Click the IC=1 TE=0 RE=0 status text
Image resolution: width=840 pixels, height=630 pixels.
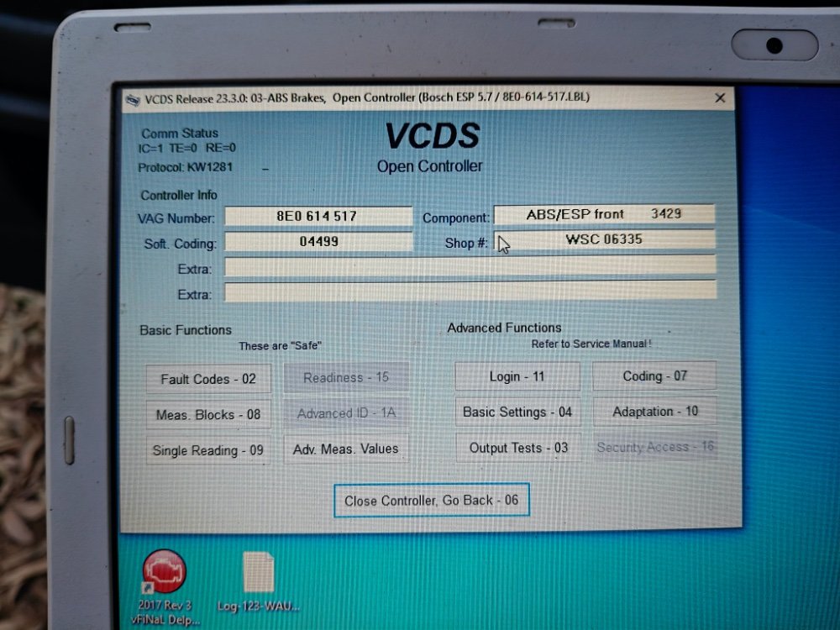(x=187, y=149)
